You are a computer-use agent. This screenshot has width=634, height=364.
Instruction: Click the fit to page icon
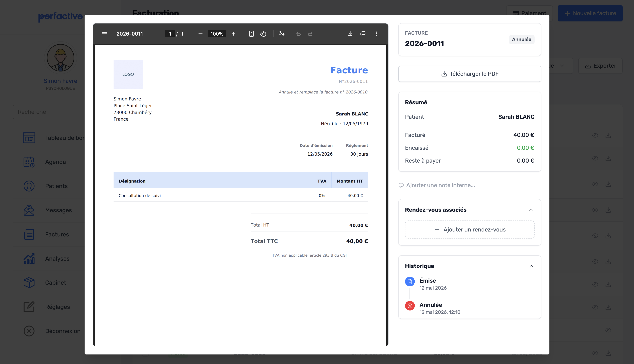coord(251,34)
